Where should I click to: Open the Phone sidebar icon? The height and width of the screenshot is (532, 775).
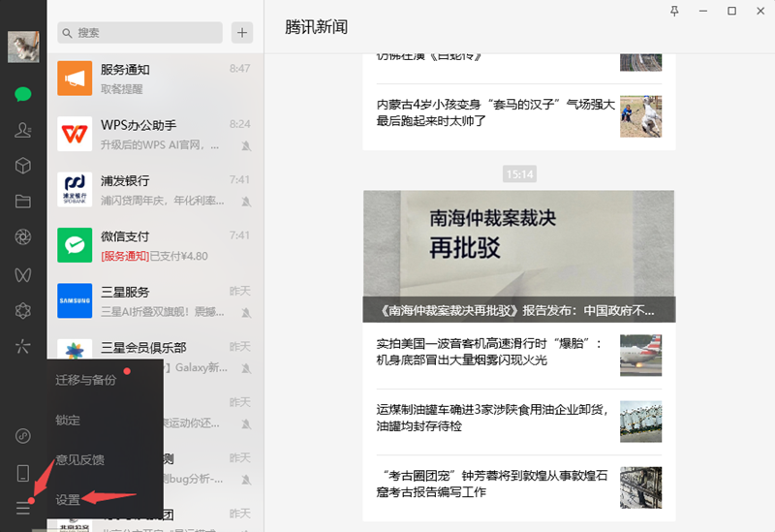pyautogui.click(x=23, y=473)
